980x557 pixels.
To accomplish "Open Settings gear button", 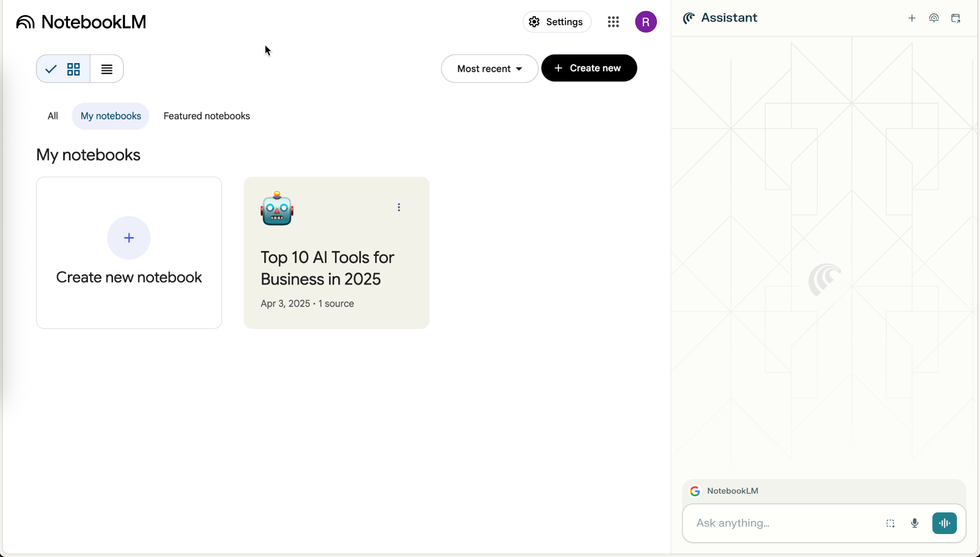I will pos(557,22).
